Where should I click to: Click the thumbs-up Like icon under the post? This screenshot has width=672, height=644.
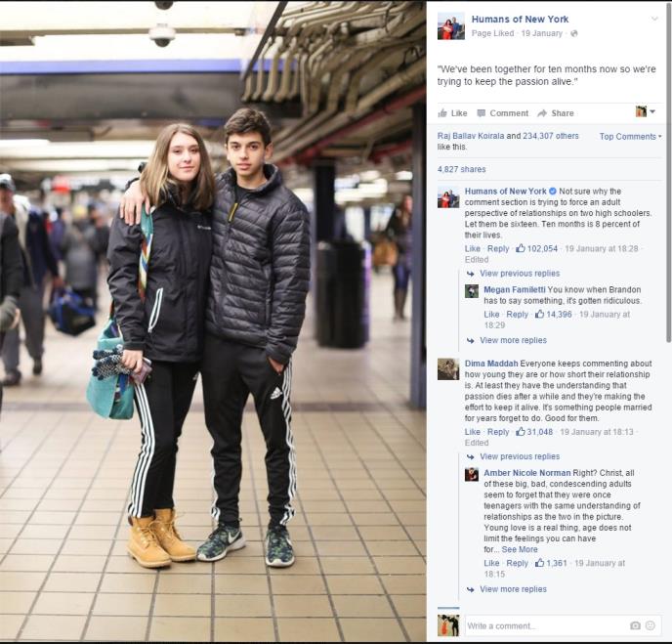tap(442, 113)
